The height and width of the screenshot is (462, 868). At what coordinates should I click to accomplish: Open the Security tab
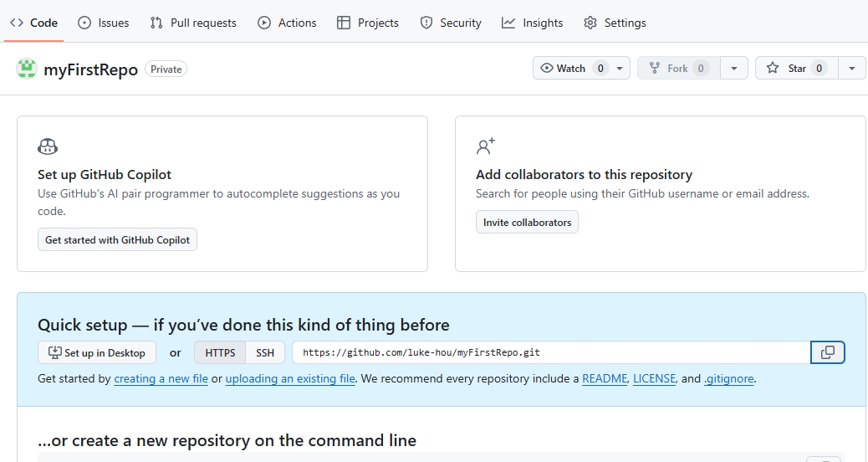(451, 23)
